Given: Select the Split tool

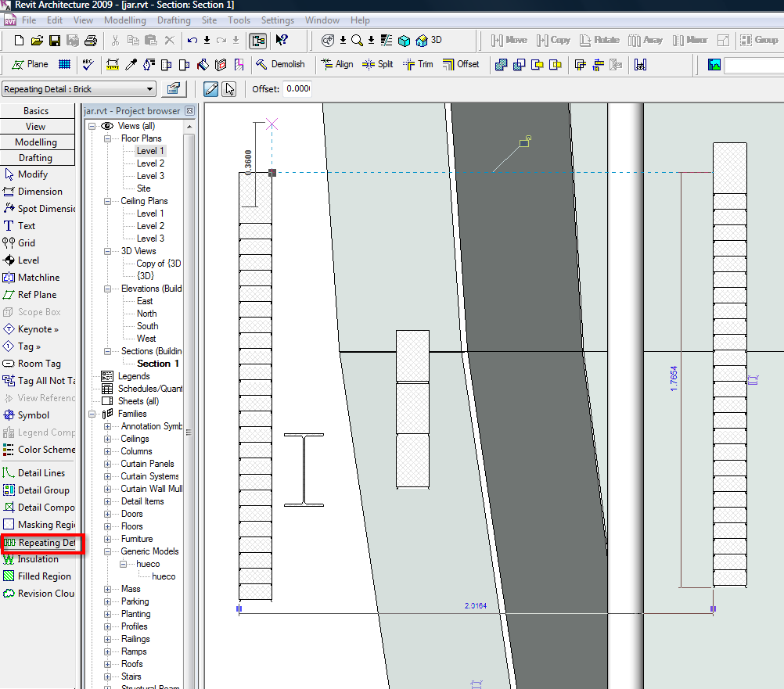Looking at the screenshot, I should [x=377, y=64].
